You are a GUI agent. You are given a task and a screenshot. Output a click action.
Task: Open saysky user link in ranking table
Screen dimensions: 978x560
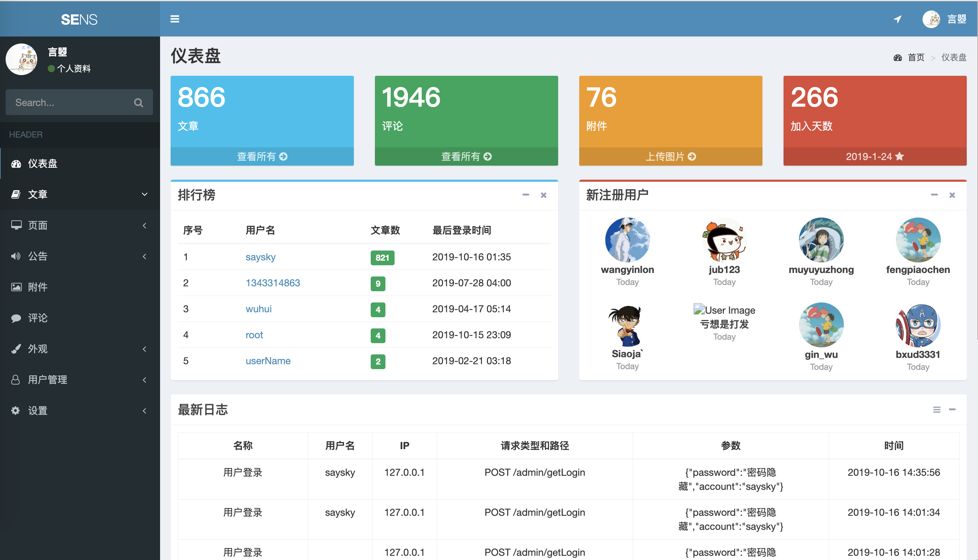(260, 257)
